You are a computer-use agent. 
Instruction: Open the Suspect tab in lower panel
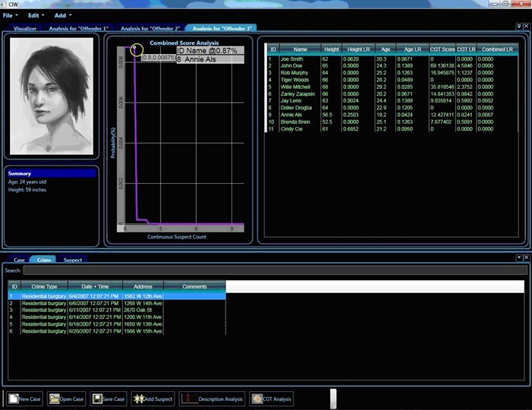[x=73, y=260]
